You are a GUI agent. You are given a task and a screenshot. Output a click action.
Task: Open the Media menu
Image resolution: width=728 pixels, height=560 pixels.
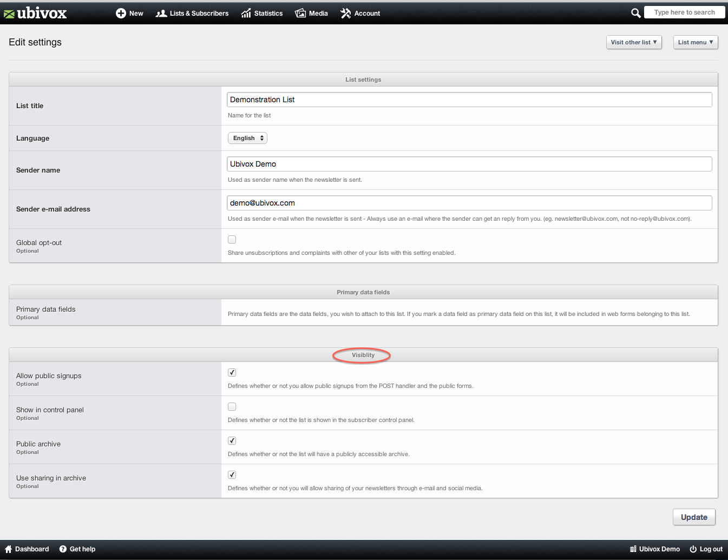(x=312, y=14)
